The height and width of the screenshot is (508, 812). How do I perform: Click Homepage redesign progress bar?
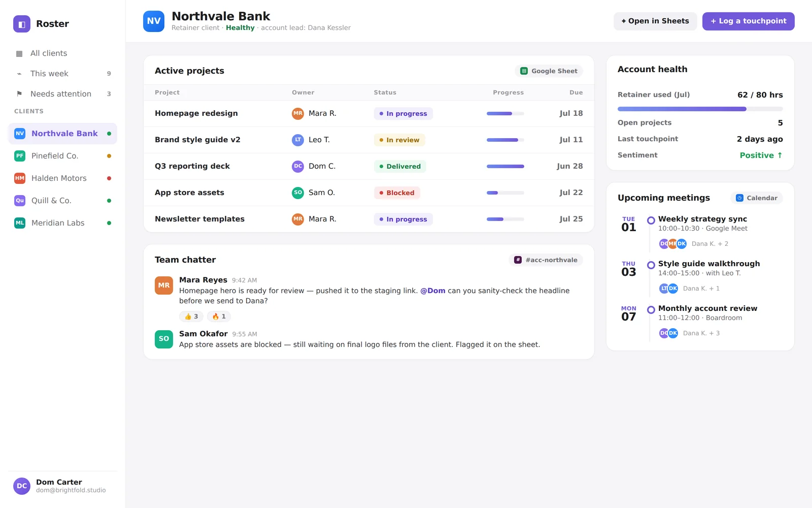coord(505,114)
